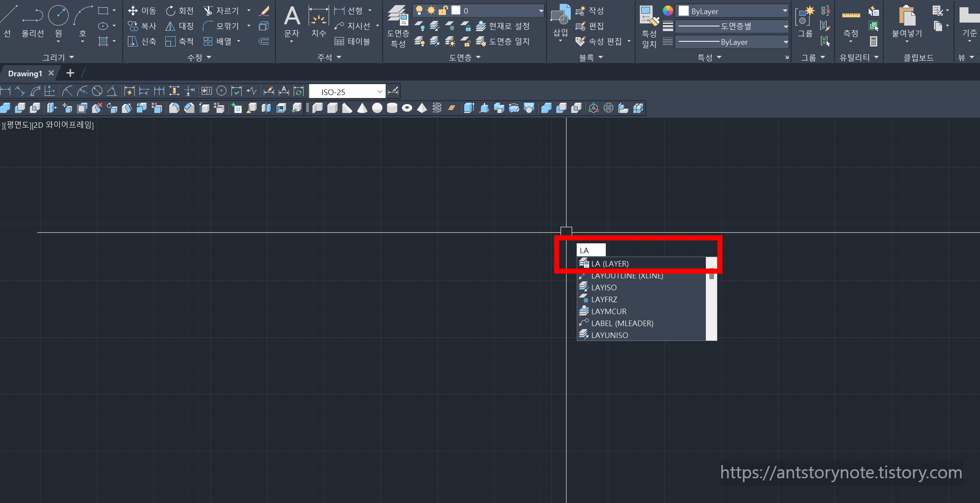Viewport: 980px width, 503px height.
Task: Click the 측정 (measure) ruler icon
Action: (x=851, y=16)
